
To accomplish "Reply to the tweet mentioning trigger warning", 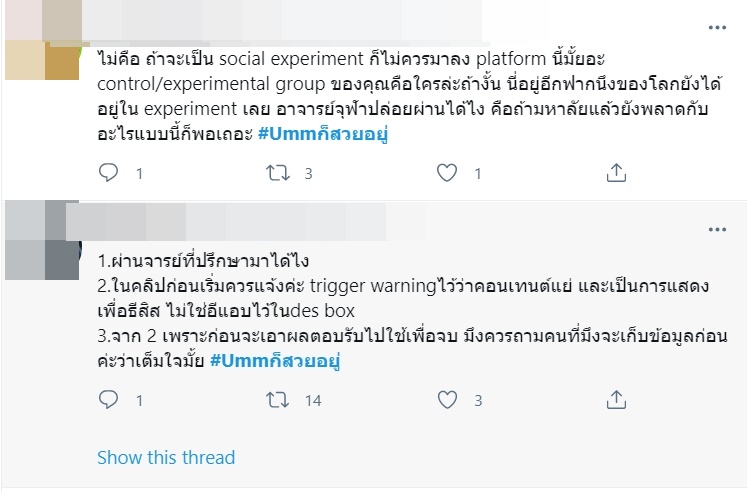I will coord(109,400).
